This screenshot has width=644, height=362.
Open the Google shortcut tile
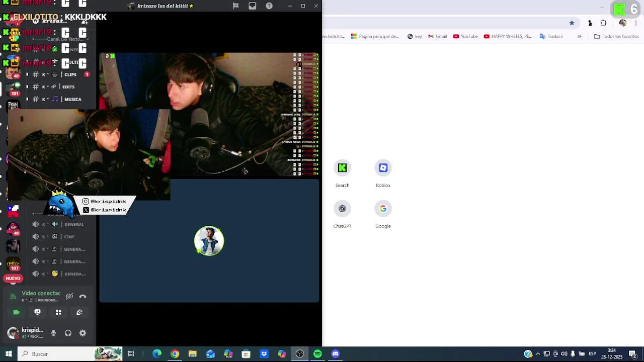click(383, 215)
